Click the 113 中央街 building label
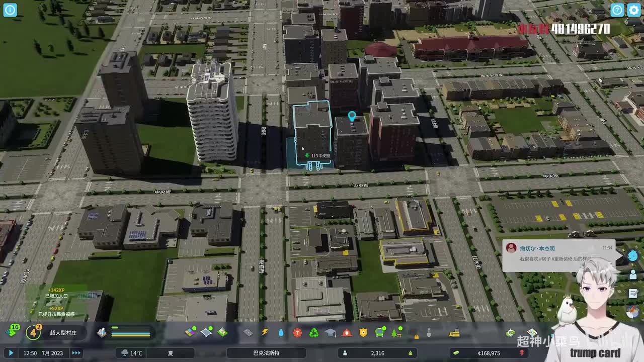The width and height of the screenshot is (644, 362). pos(317,156)
